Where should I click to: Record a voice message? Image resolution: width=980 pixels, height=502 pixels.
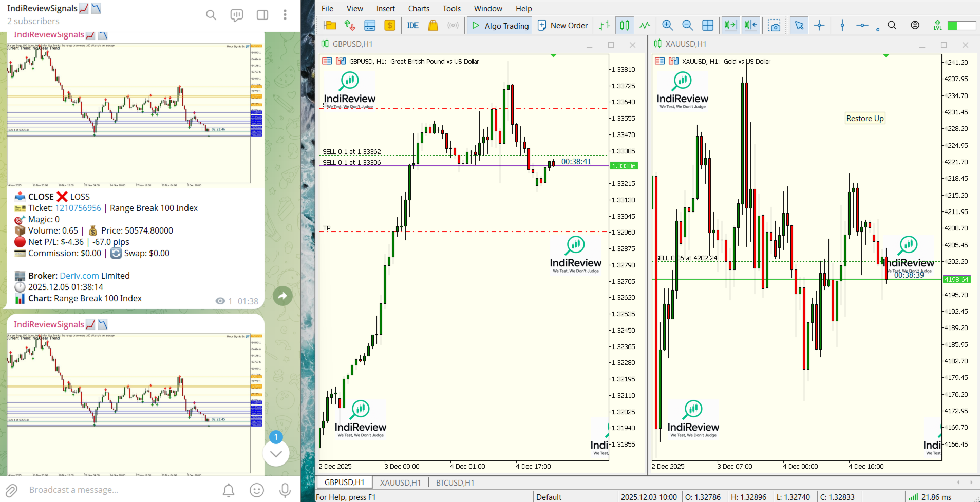(285, 490)
